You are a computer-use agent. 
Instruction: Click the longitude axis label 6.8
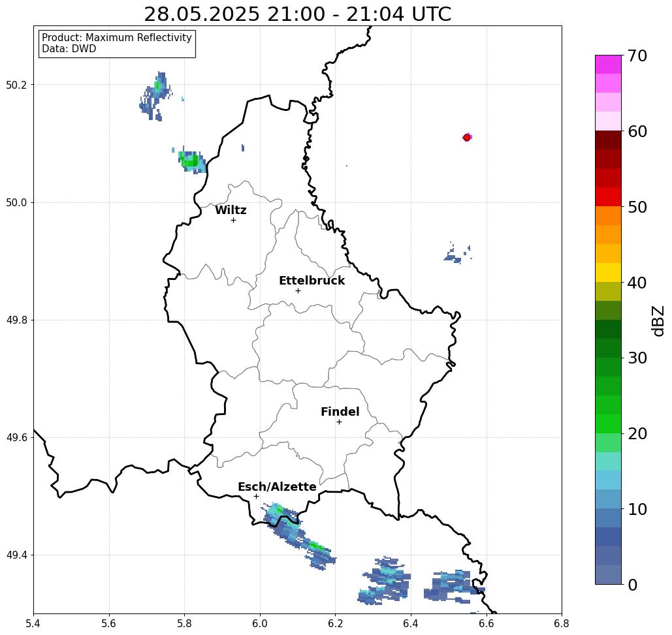click(x=562, y=623)
